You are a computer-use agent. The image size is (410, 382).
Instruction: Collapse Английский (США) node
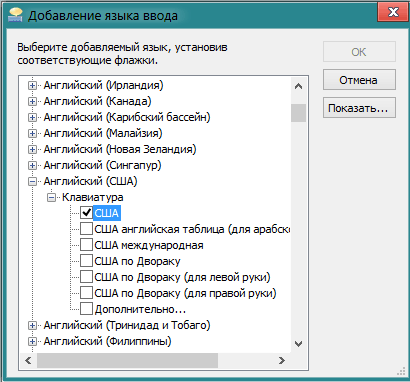coord(32,181)
